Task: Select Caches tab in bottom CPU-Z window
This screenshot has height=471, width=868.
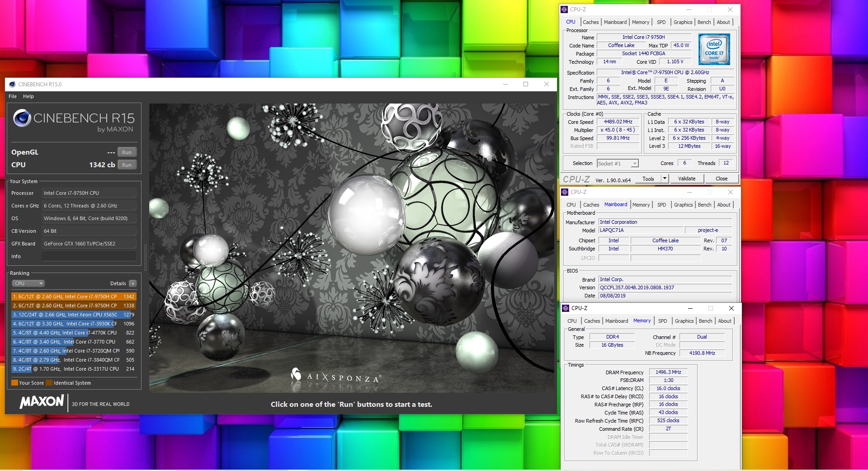Action: pos(592,321)
